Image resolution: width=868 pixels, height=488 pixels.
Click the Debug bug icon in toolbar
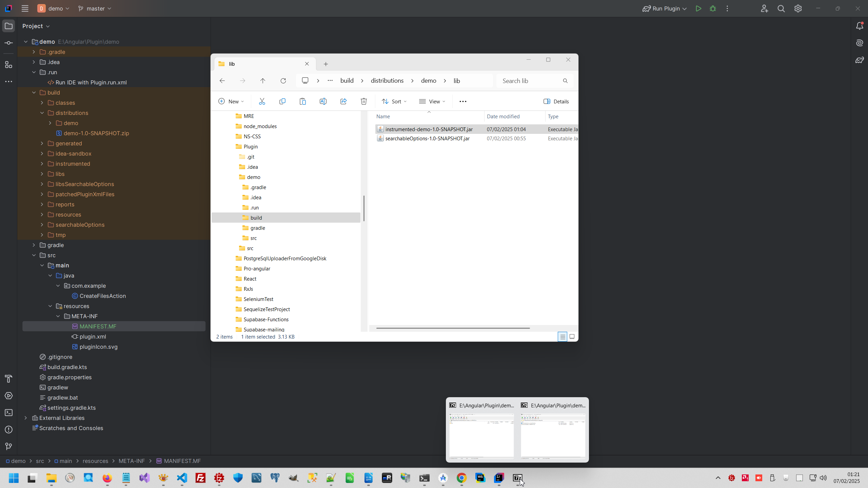point(713,9)
